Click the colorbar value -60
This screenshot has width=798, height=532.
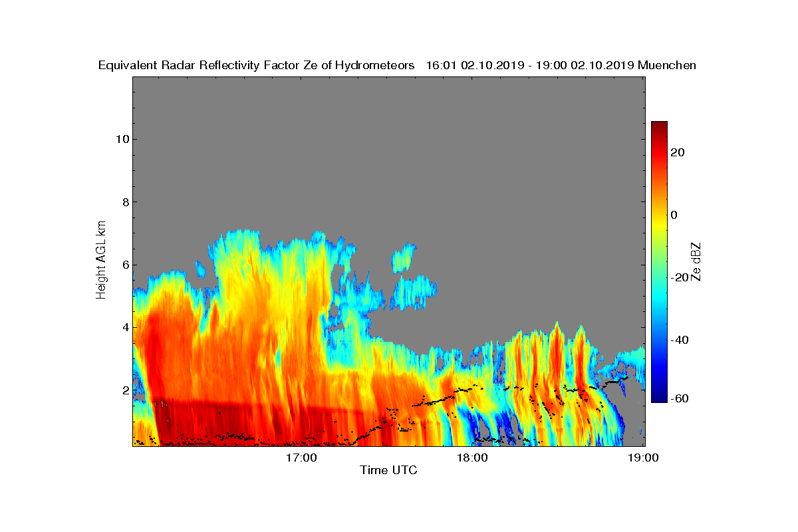(680, 398)
